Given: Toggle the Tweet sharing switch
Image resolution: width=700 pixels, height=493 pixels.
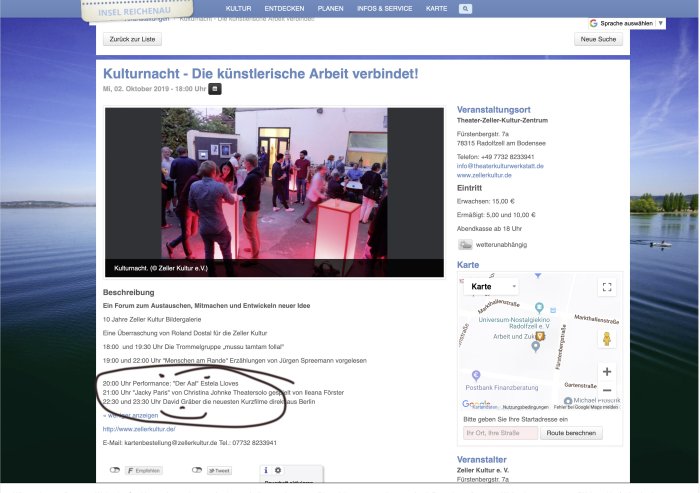Looking at the screenshot, I should point(197,470).
